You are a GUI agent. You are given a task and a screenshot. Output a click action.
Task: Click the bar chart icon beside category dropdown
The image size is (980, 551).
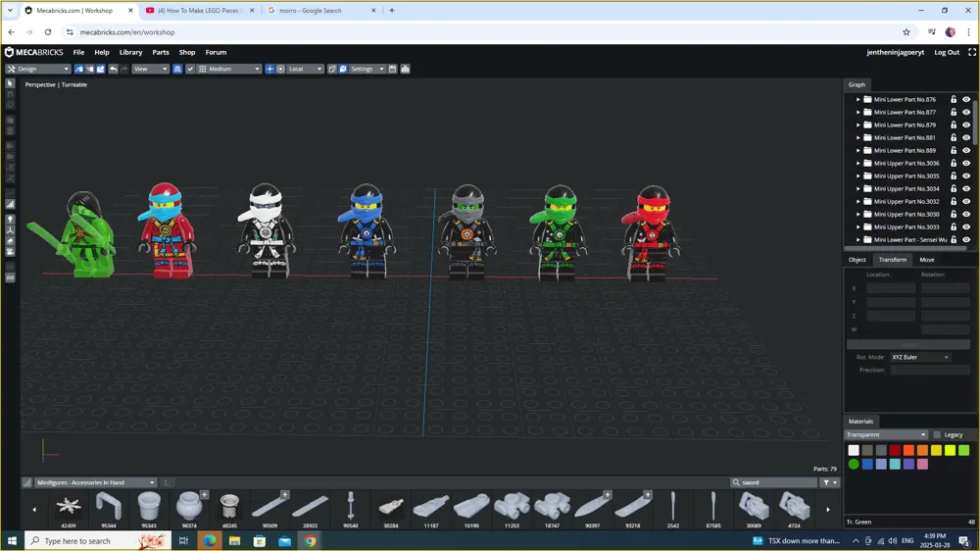pos(26,482)
